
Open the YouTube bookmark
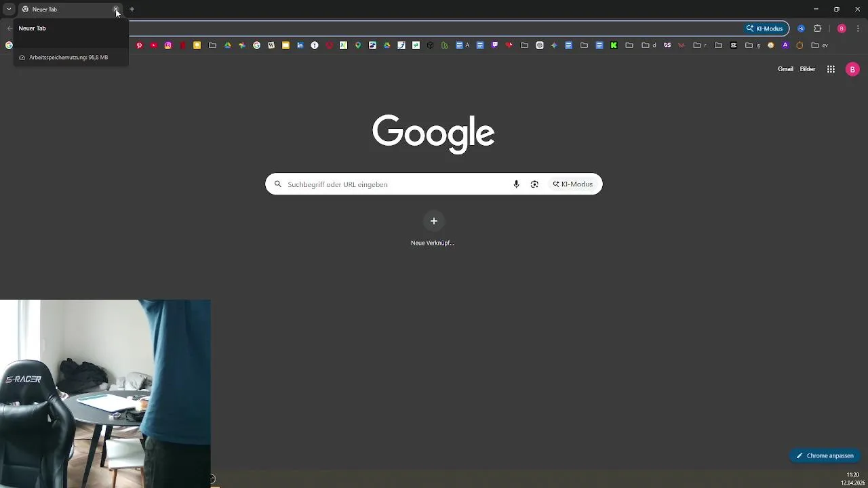pyautogui.click(x=154, y=45)
